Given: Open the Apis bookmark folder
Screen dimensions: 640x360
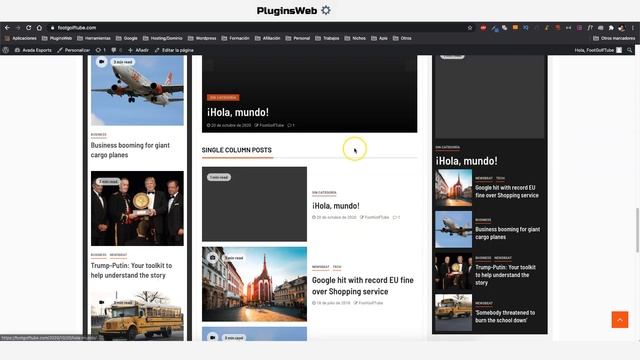Looking at the screenshot, I should 380,38.
